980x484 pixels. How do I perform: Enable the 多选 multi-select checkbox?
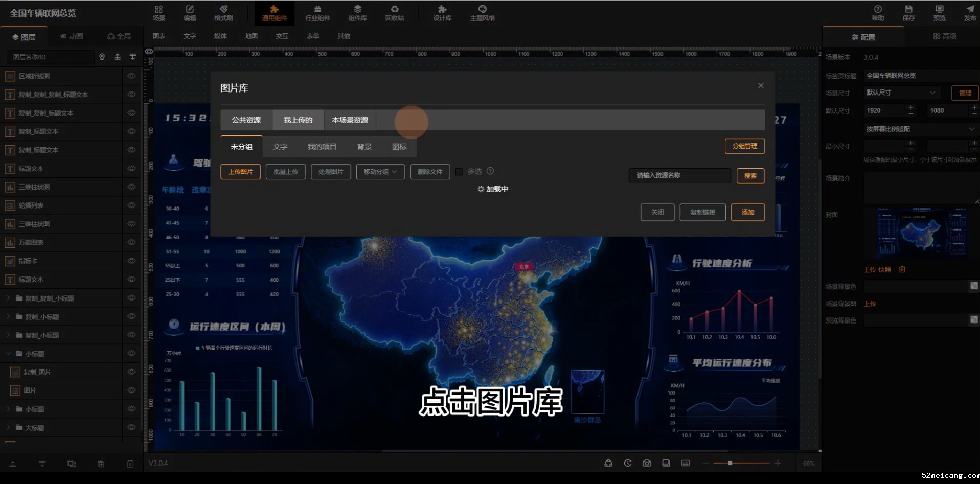coord(459,172)
